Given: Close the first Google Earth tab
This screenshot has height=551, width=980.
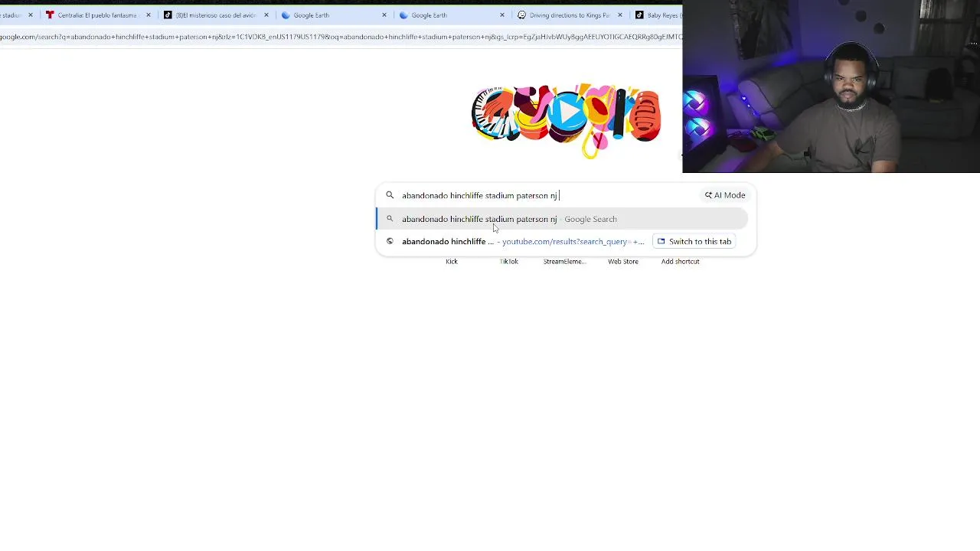Looking at the screenshot, I should coord(384,15).
